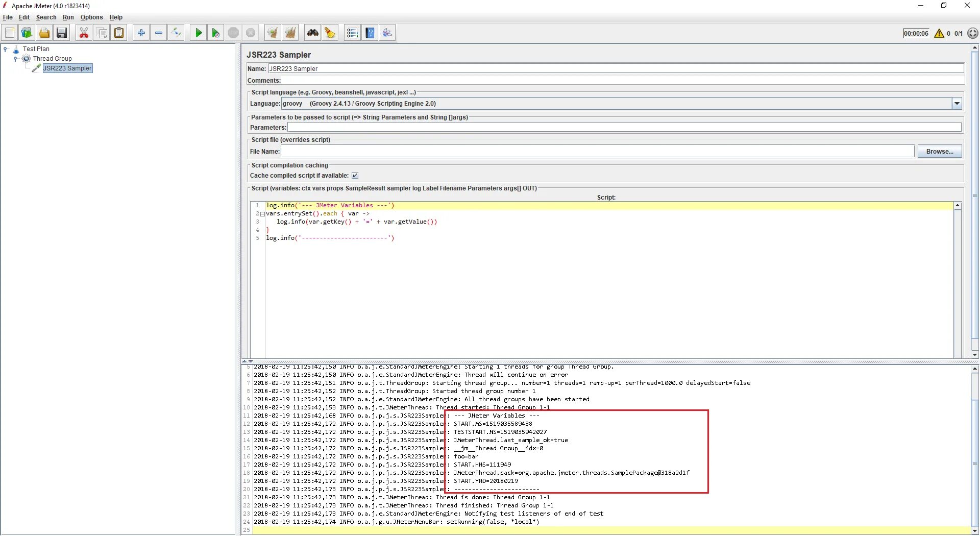This screenshot has height=536, width=980.
Task: Open Search with the binoculars icon
Action: point(313,33)
